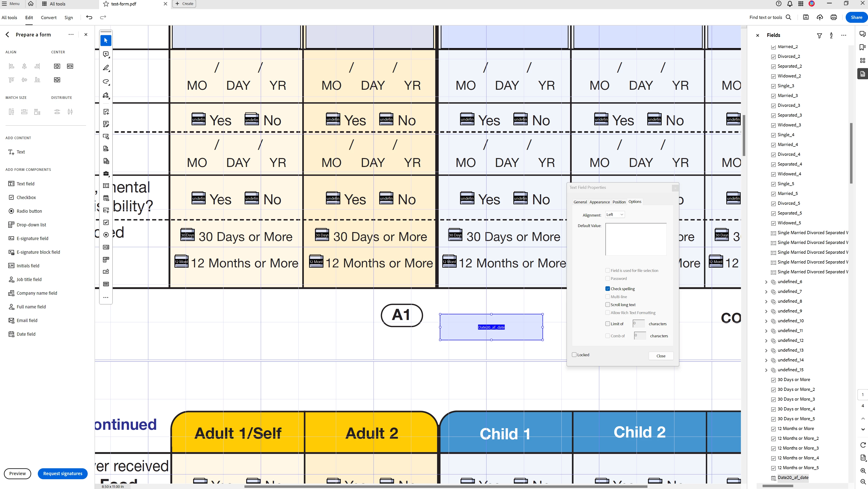Open the Alignment dropdown
This screenshot has height=489, width=868.
[615, 215]
